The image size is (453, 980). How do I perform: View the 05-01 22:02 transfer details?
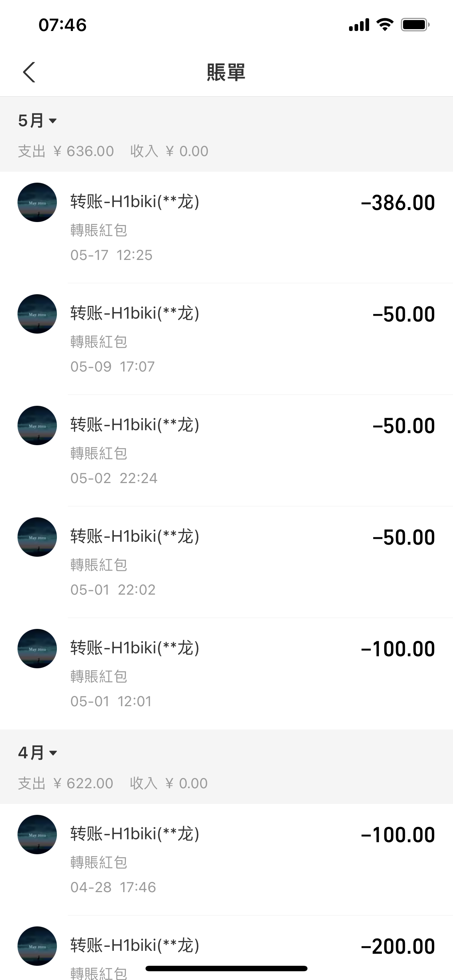coord(226,562)
